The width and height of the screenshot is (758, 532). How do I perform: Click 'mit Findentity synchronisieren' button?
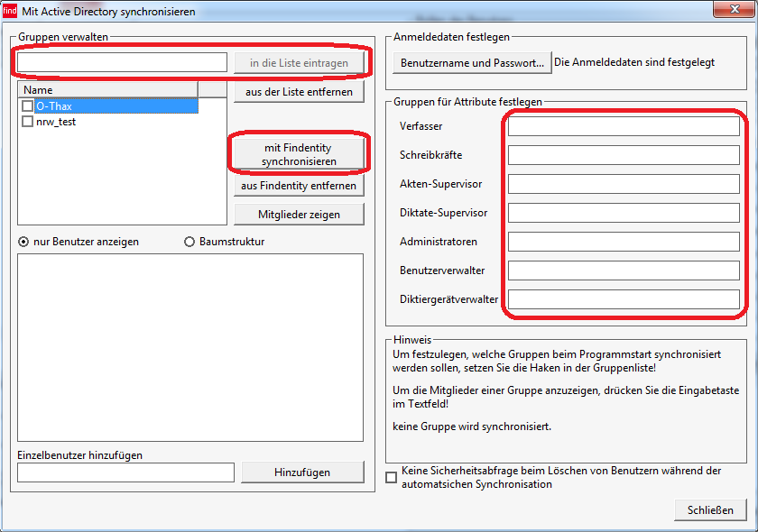click(x=299, y=154)
